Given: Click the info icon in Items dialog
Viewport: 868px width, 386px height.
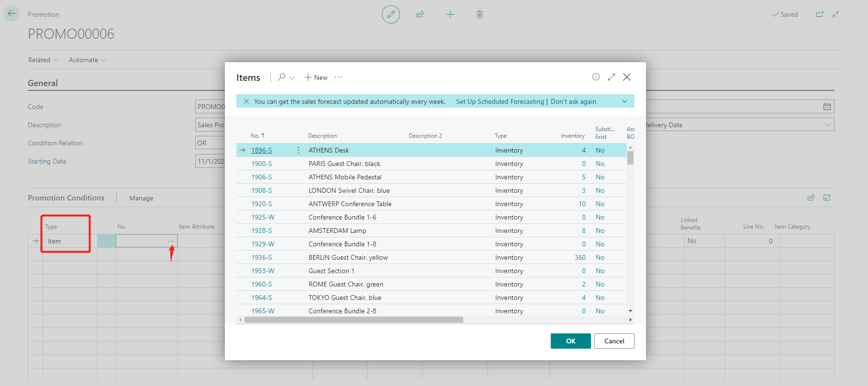Looking at the screenshot, I should pos(596,77).
